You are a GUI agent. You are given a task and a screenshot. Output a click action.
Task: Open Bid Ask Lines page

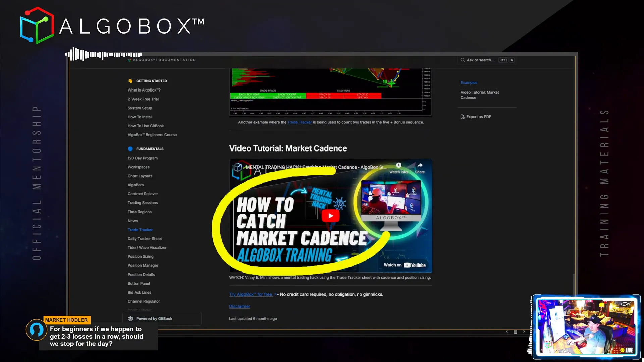click(x=140, y=292)
